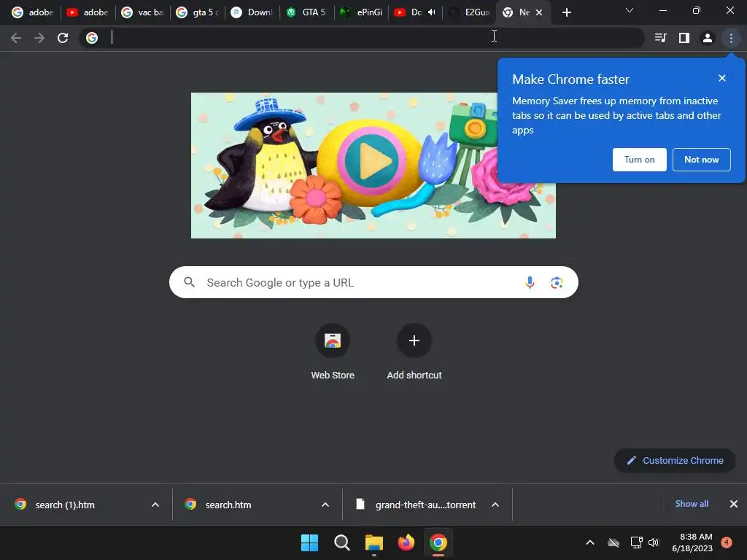
Task: Open the tab search dropdown chevron
Action: pyautogui.click(x=630, y=10)
